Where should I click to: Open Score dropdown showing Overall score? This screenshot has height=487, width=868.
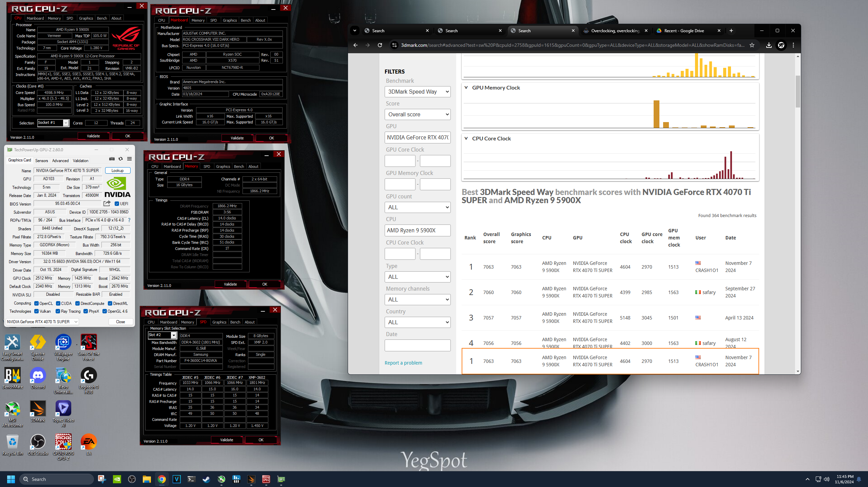(x=418, y=114)
